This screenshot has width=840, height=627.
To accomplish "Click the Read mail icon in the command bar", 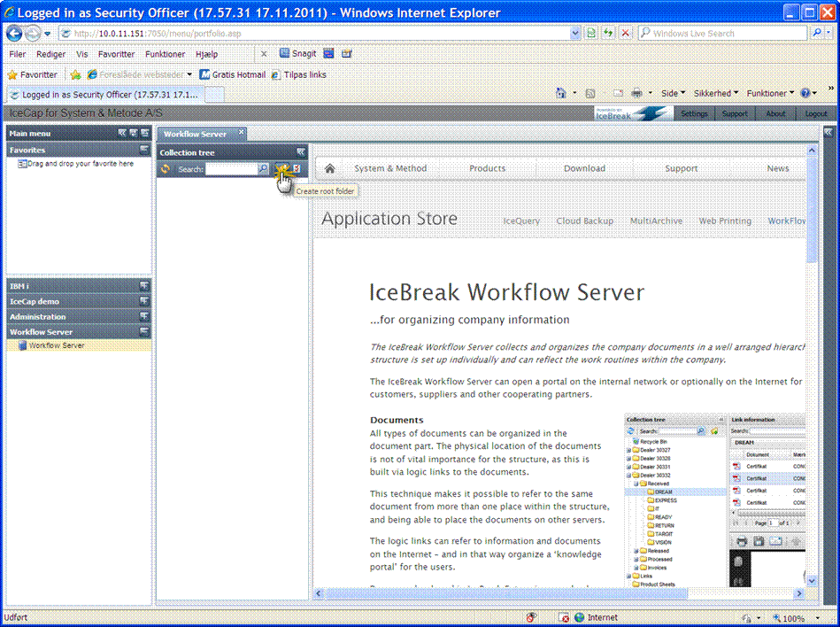I will (618, 93).
